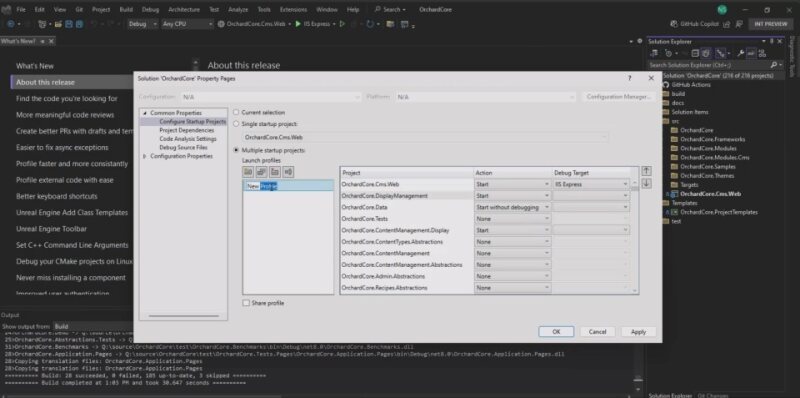Check the Share profile checkbox
The image size is (800, 398).
tap(246, 303)
